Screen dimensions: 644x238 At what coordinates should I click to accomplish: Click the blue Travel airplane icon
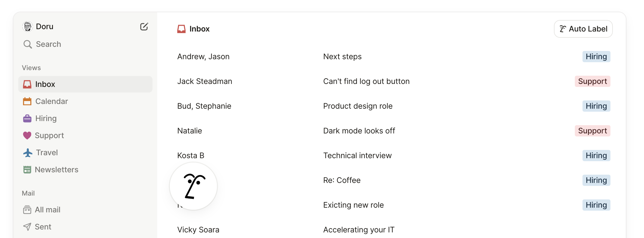pyautogui.click(x=28, y=153)
